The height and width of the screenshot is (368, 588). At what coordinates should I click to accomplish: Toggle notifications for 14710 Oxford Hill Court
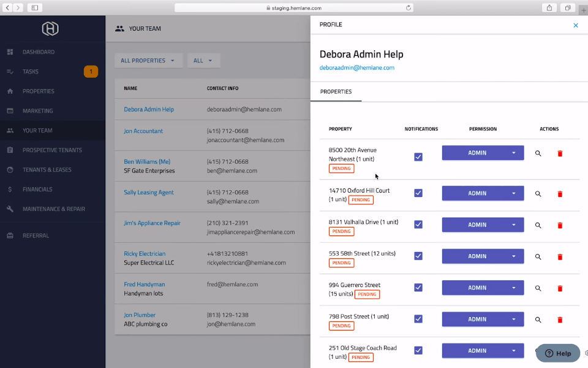point(418,193)
